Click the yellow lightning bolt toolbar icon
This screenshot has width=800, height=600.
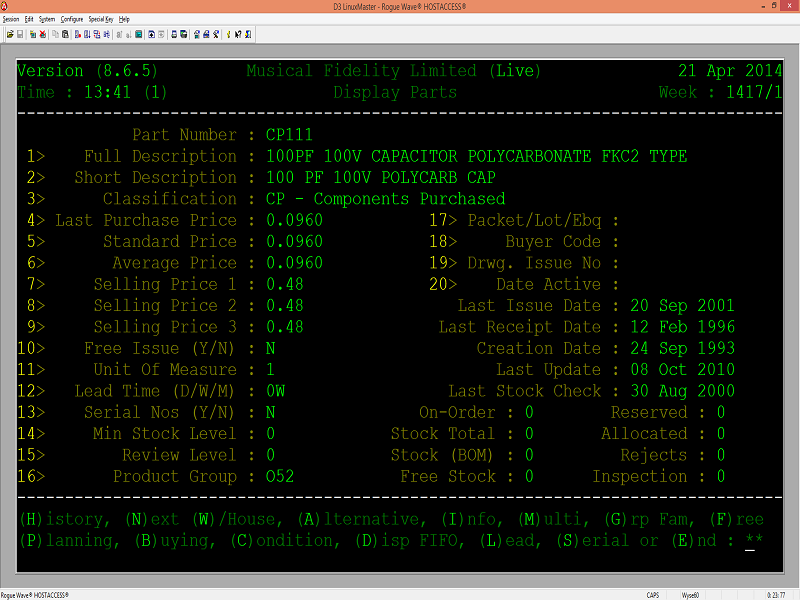[229, 34]
